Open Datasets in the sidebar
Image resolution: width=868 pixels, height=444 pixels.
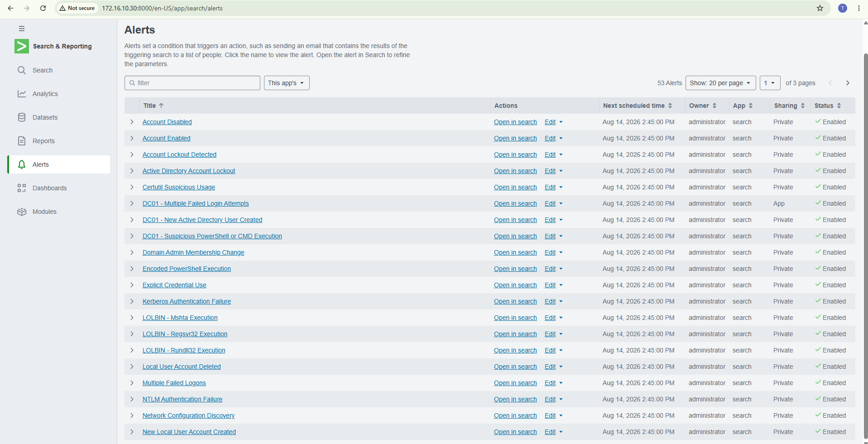coord(45,117)
